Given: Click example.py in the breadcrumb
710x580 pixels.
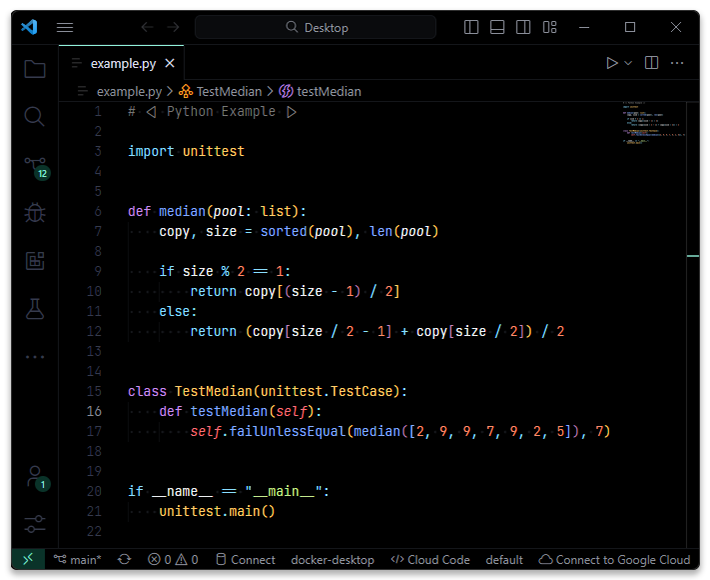Looking at the screenshot, I should (129, 91).
